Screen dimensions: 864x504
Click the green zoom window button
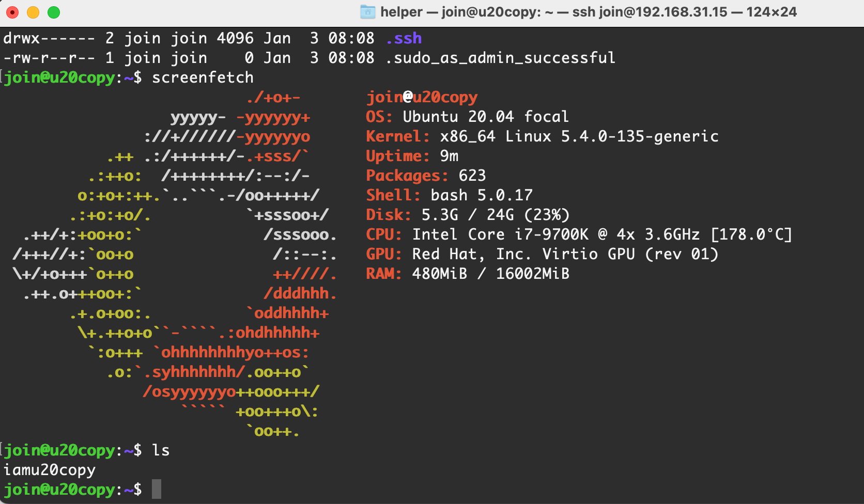point(54,12)
